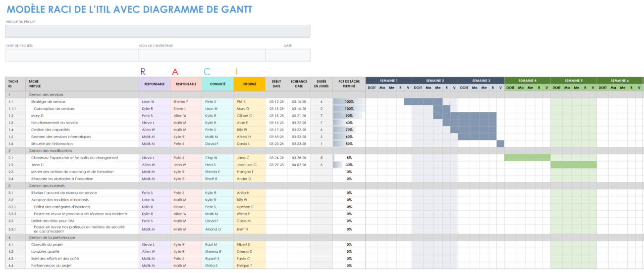
Task: Click the Harrison C cell
Action: (249, 207)
